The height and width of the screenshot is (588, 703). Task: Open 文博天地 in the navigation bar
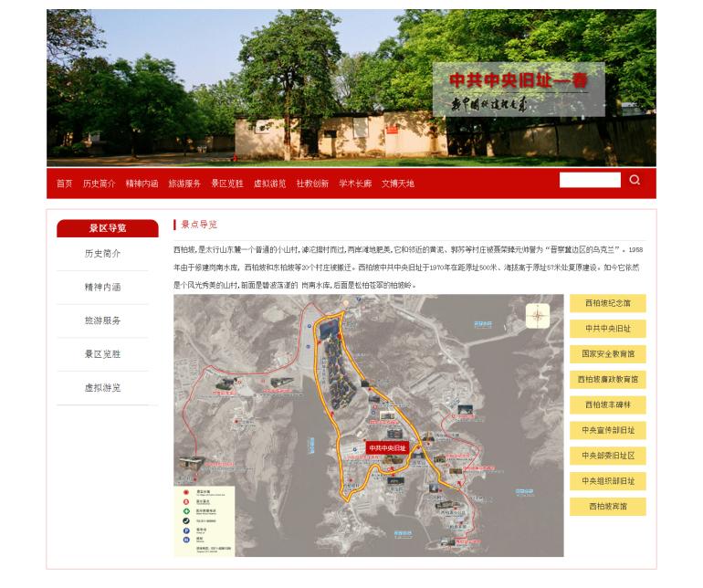pos(398,184)
